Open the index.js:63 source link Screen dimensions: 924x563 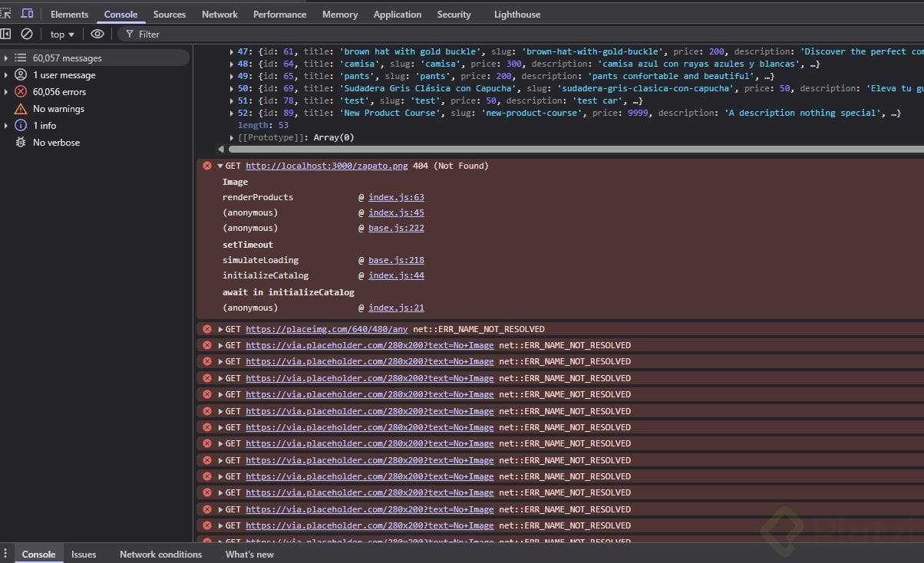tap(396, 197)
